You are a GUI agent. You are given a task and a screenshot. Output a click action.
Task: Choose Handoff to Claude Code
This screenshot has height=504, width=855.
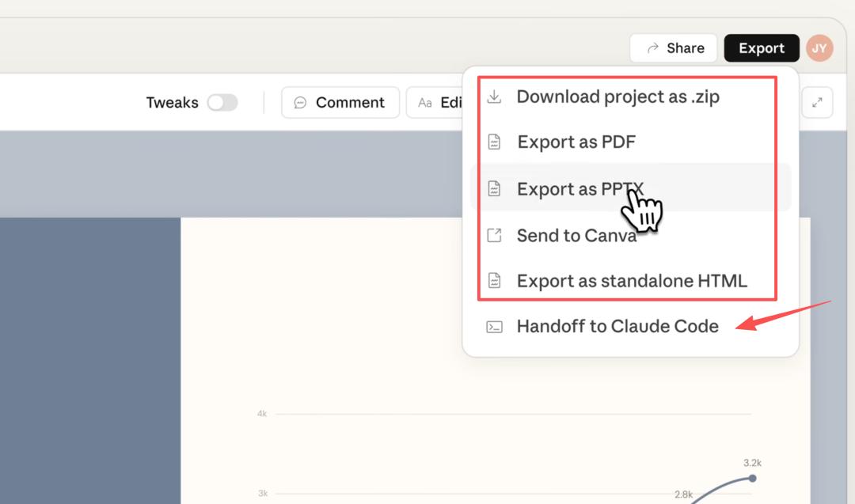coord(617,327)
